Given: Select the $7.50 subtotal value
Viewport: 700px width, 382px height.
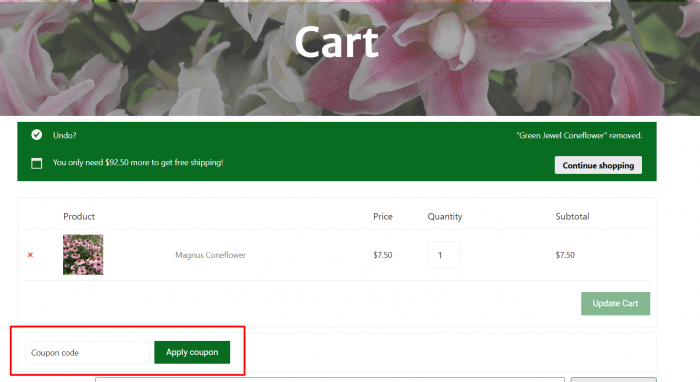Looking at the screenshot, I should pos(565,255).
